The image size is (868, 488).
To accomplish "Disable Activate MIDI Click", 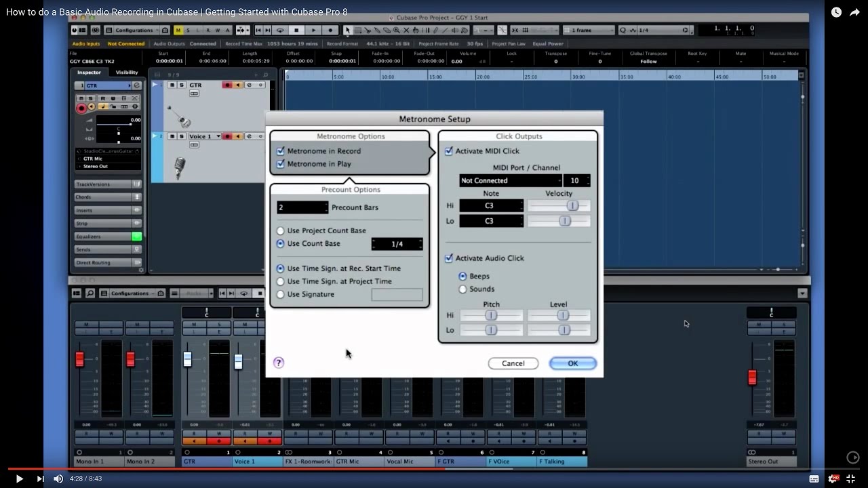I will point(449,150).
